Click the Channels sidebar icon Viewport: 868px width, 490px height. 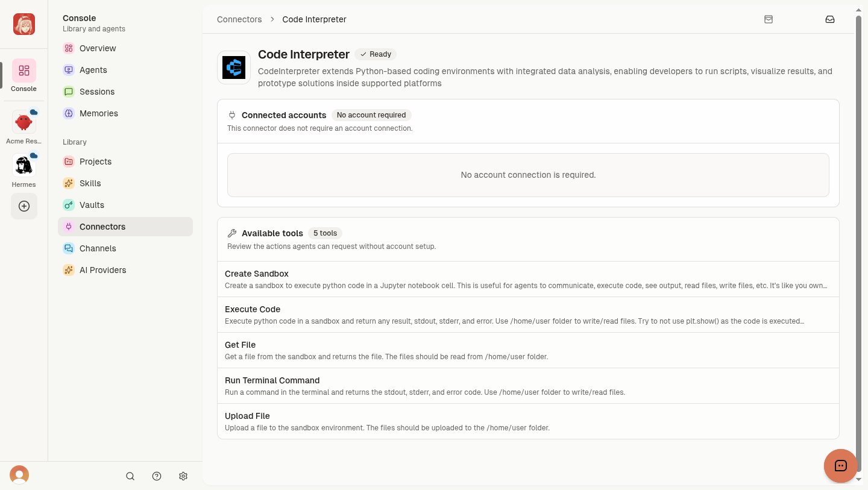tap(69, 248)
